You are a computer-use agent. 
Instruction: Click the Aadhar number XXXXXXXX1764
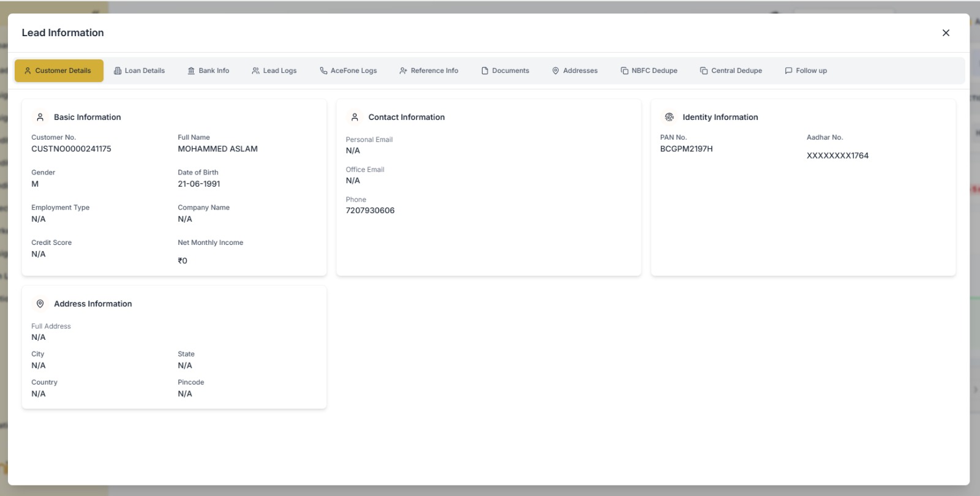tap(837, 156)
